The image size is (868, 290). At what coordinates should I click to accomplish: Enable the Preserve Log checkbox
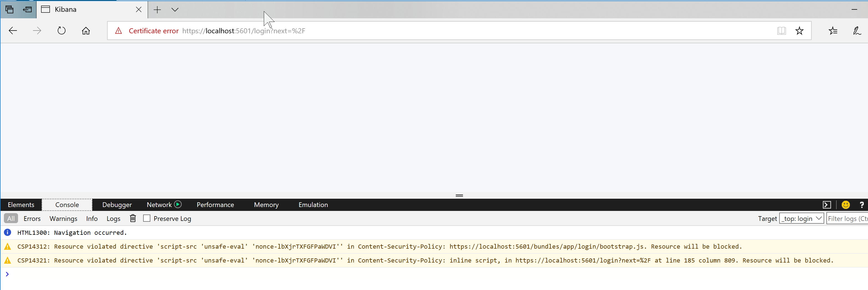pos(146,218)
